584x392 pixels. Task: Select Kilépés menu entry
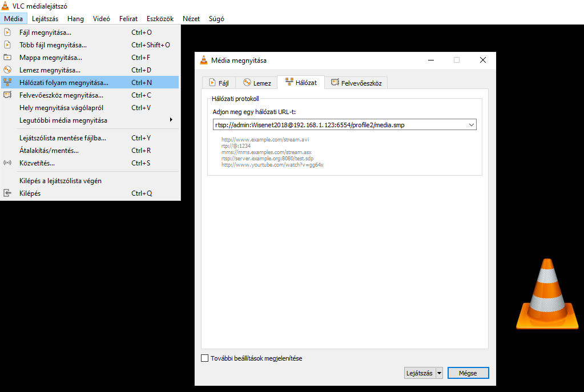(x=90, y=193)
